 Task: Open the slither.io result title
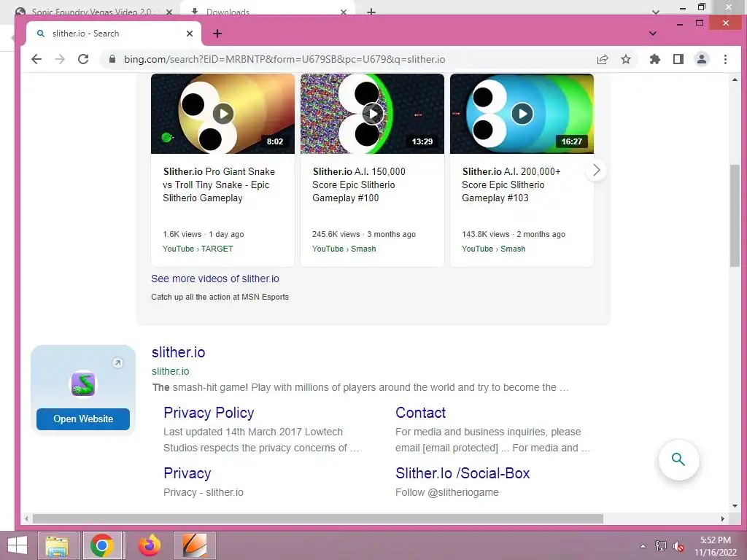point(178,352)
